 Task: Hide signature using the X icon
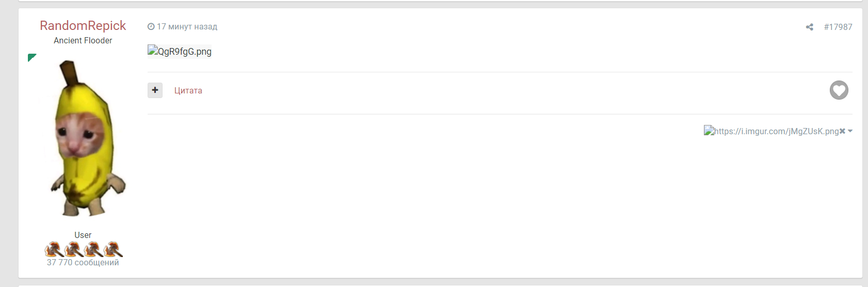842,131
